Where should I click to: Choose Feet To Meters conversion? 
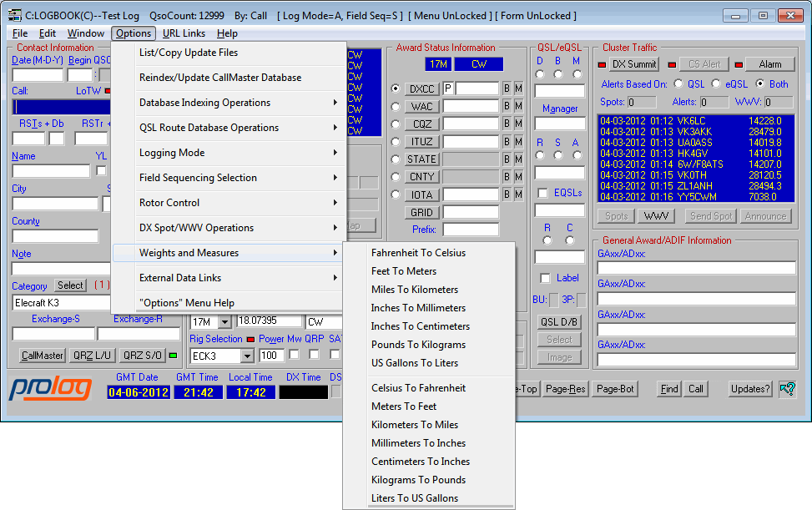point(404,271)
